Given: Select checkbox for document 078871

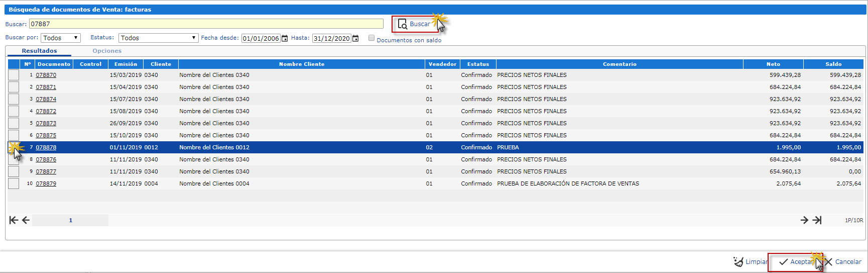Looking at the screenshot, I should pyautogui.click(x=14, y=87).
